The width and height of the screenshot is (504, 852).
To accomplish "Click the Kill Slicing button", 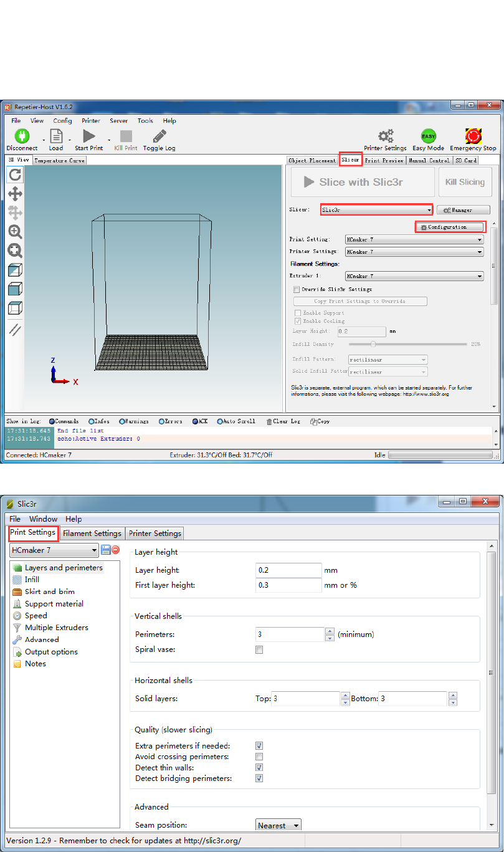I will (x=465, y=182).
